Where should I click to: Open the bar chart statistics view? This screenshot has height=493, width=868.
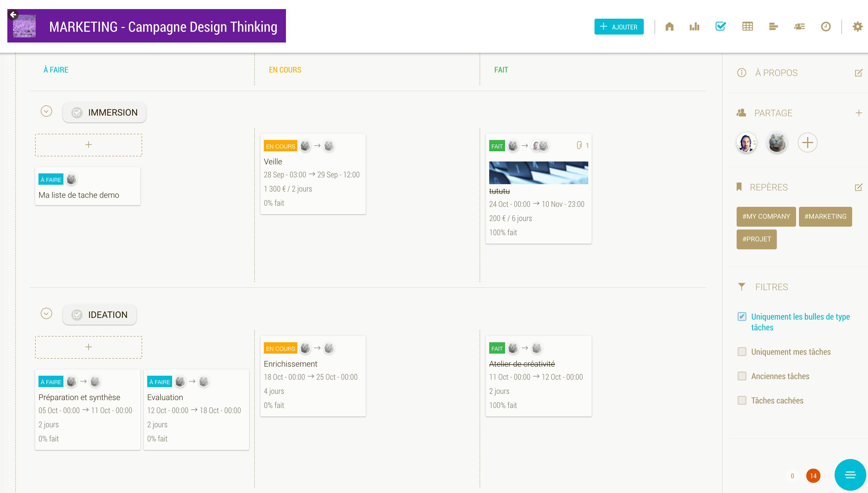(x=694, y=27)
